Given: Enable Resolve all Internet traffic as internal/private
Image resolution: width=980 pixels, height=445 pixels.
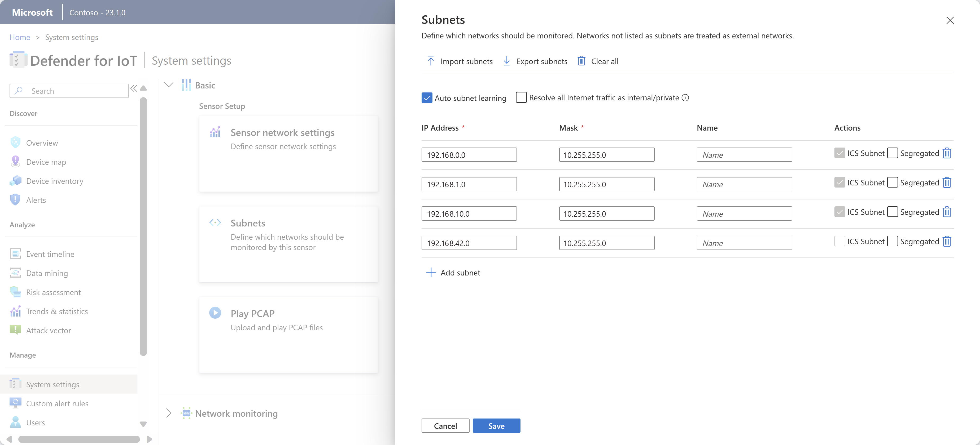Looking at the screenshot, I should coord(521,97).
